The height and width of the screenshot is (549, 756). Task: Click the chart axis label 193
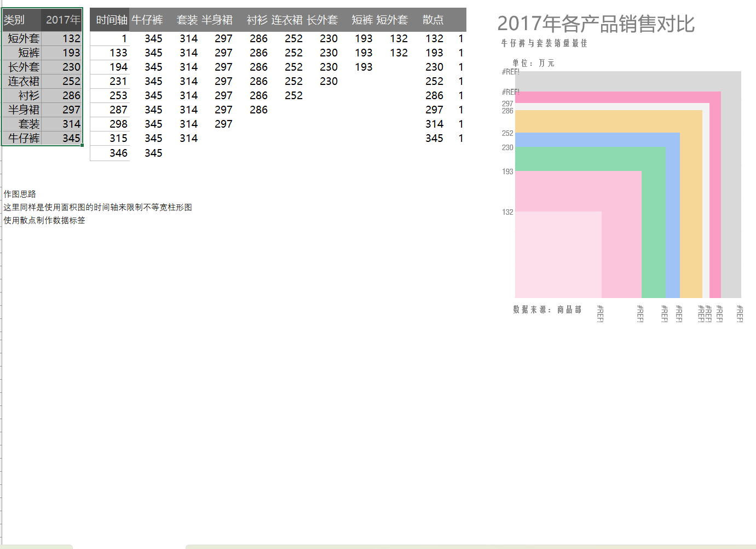(x=507, y=171)
